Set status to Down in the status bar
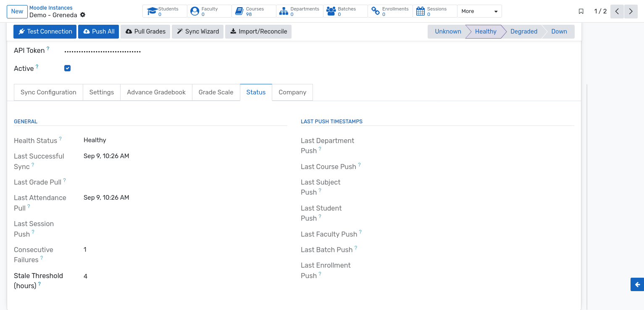 pos(559,31)
